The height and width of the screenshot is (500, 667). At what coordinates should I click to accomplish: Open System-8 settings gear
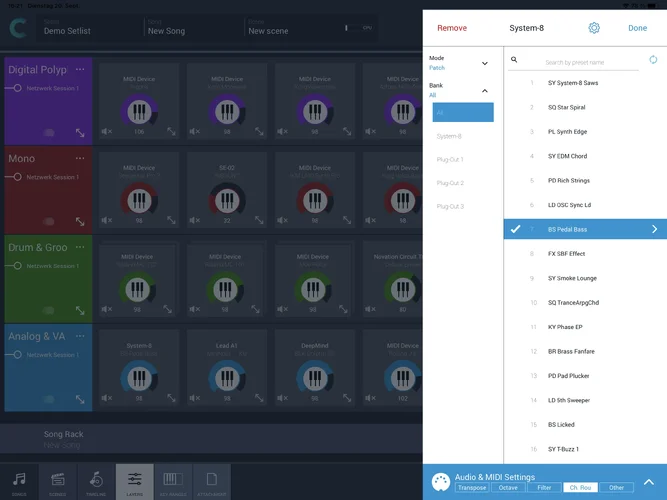594,28
